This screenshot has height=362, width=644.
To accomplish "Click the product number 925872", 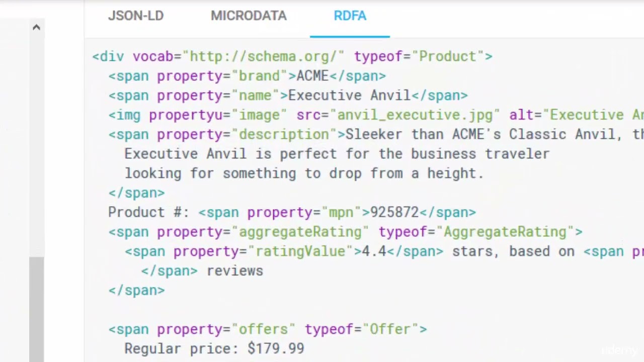I will (394, 212).
